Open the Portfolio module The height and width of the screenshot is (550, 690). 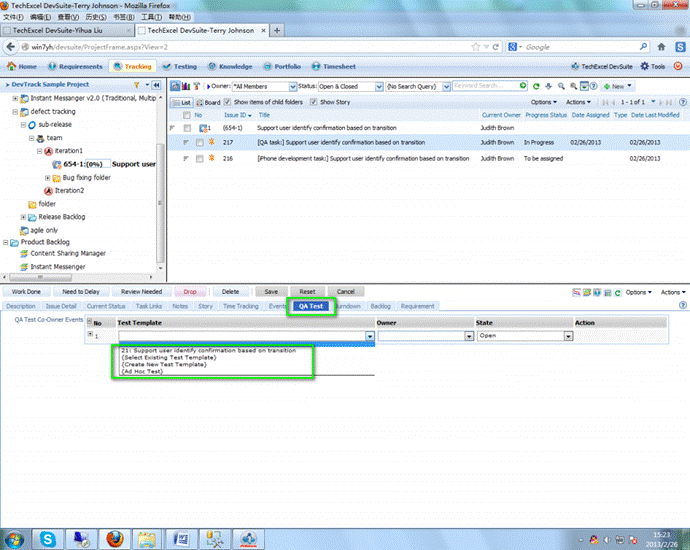[x=282, y=66]
